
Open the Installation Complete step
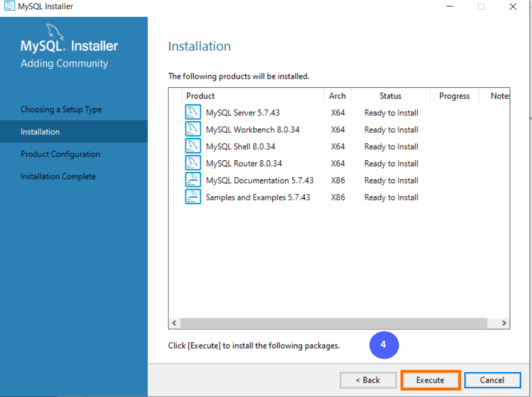click(x=58, y=177)
